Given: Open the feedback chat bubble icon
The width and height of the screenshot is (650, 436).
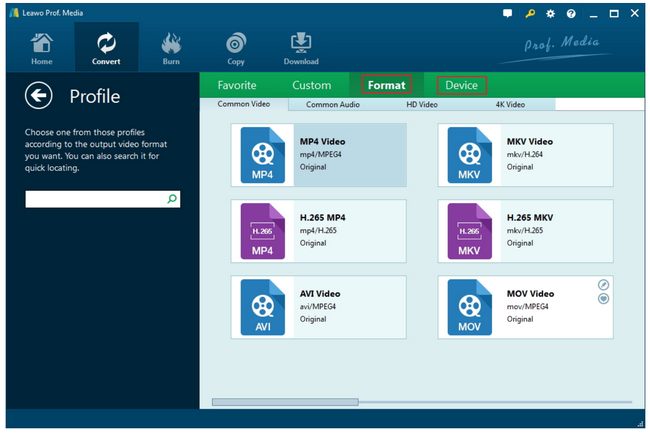Looking at the screenshot, I should click(508, 15).
